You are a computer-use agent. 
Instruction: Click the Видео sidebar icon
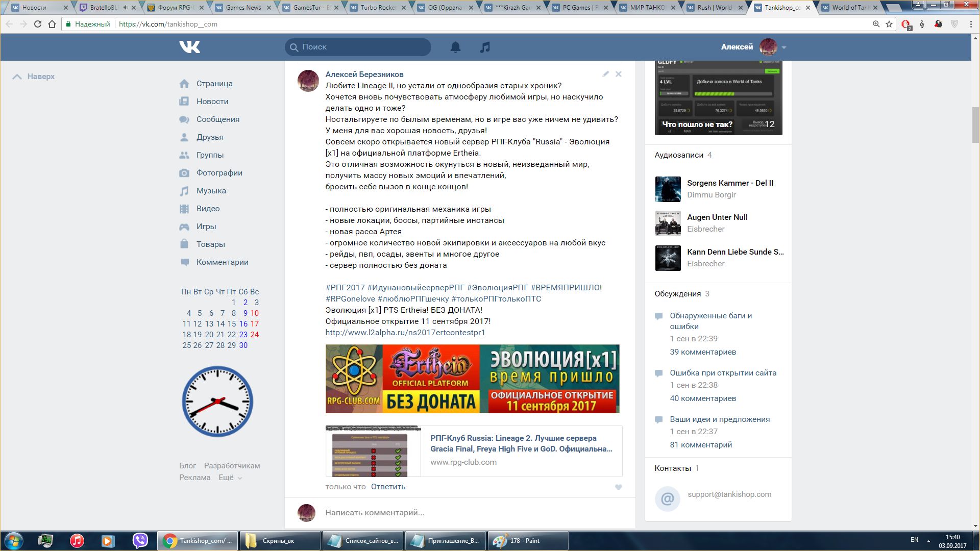(184, 209)
